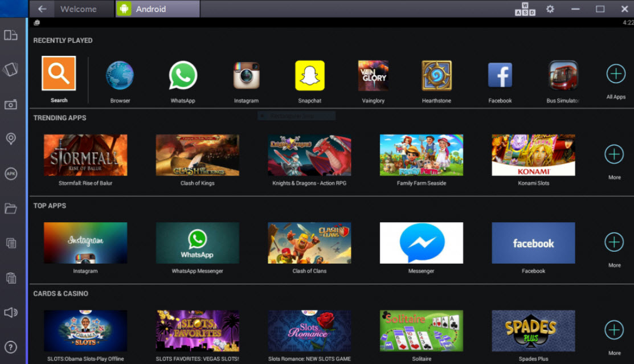Open the Search app tile
The height and width of the screenshot is (364, 634).
[x=59, y=73]
